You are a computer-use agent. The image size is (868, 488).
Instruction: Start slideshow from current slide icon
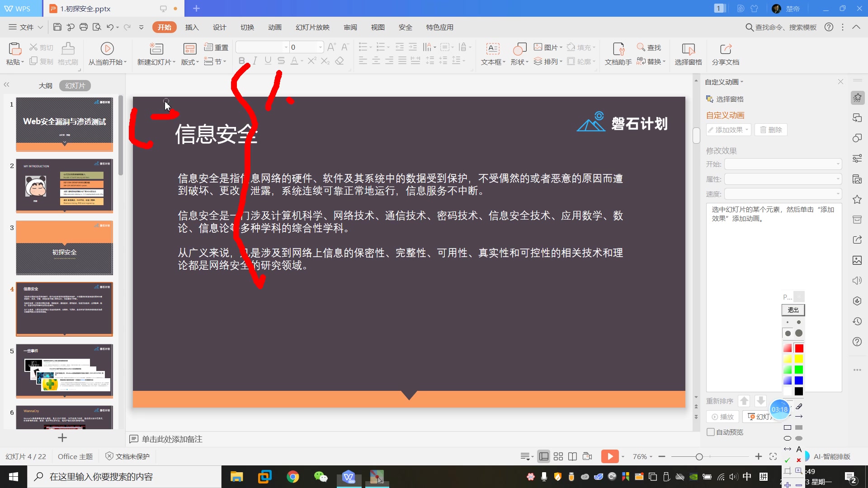click(x=107, y=49)
